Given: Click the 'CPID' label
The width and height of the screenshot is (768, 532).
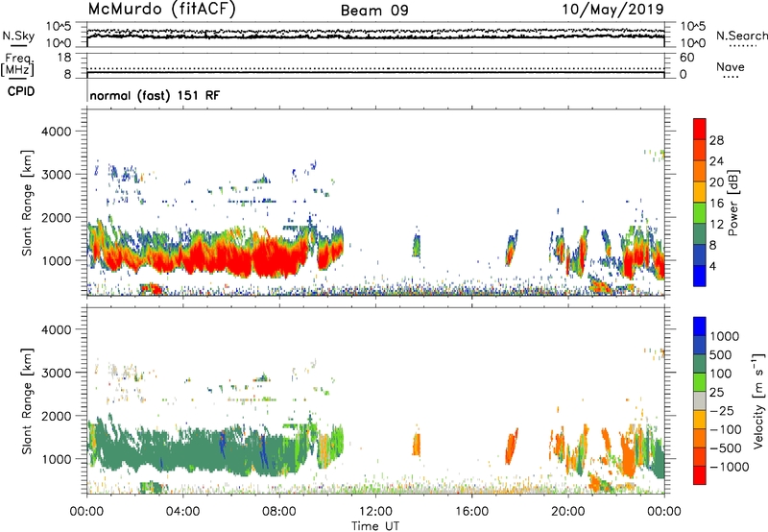Looking at the screenshot, I should click(21, 91).
